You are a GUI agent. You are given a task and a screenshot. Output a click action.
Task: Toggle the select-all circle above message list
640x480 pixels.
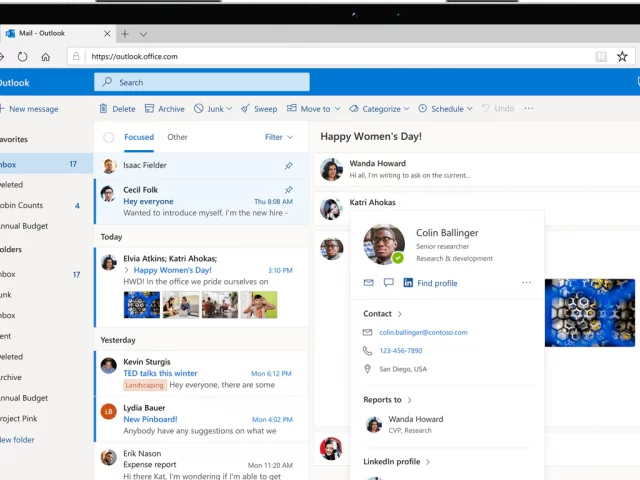tap(108, 137)
